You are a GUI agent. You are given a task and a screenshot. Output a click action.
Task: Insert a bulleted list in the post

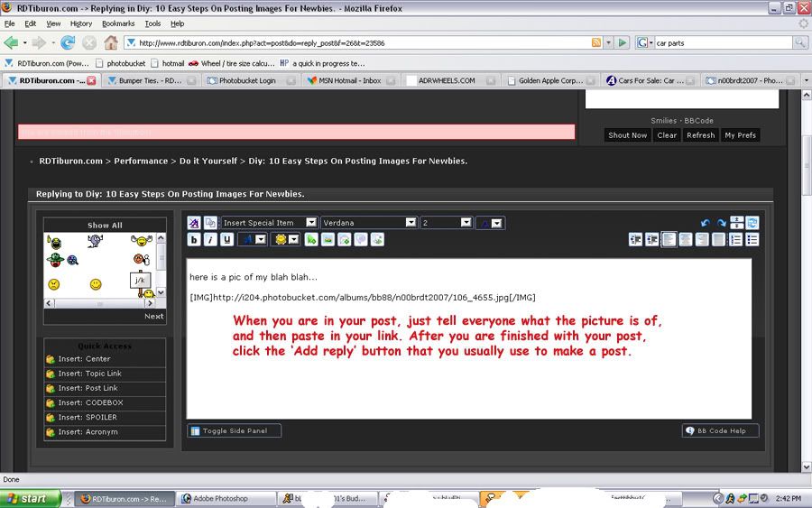click(752, 239)
